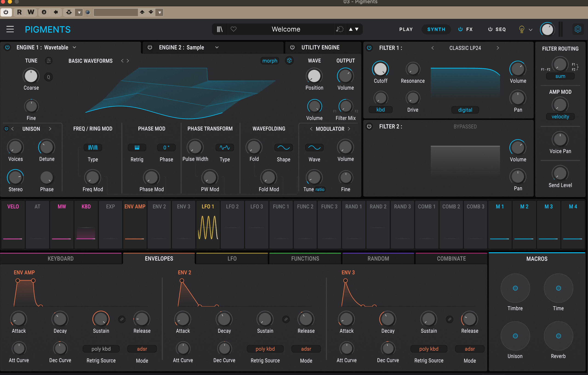Toggle Engine 1 power button

(x=7, y=47)
